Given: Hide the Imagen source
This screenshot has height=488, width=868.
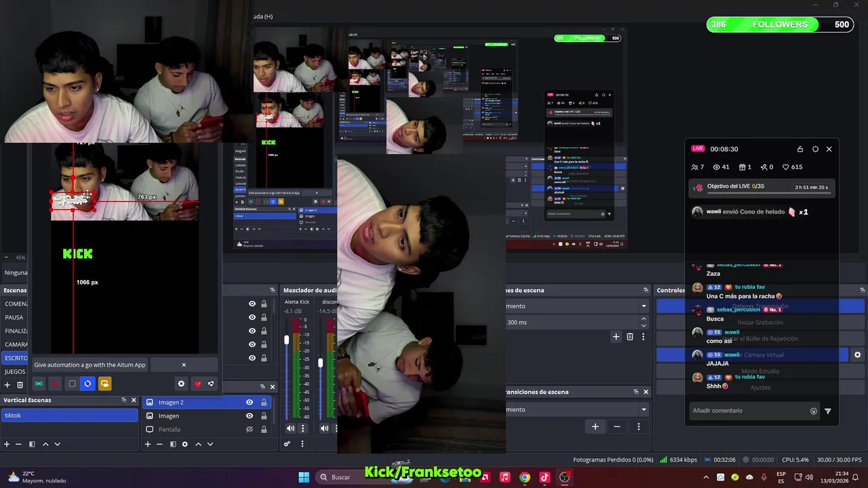Looking at the screenshot, I should pyautogui.click(x=250, y=415).
